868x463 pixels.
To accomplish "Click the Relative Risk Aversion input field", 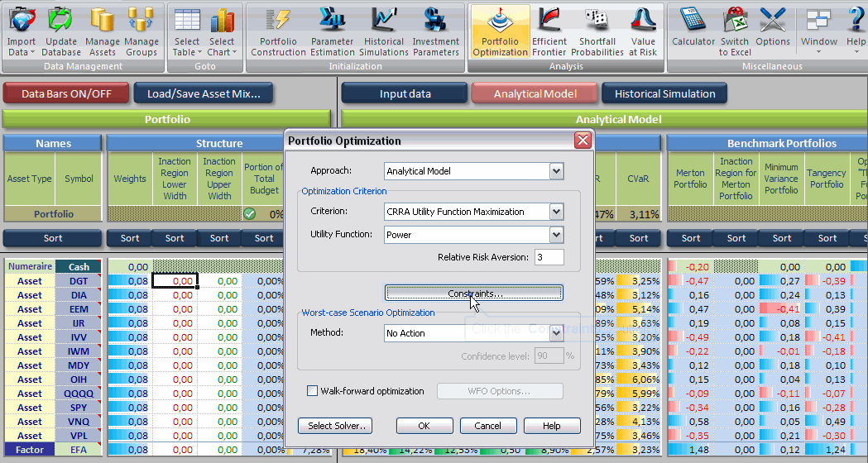I will pyautogui.click(x=549, y=257).
